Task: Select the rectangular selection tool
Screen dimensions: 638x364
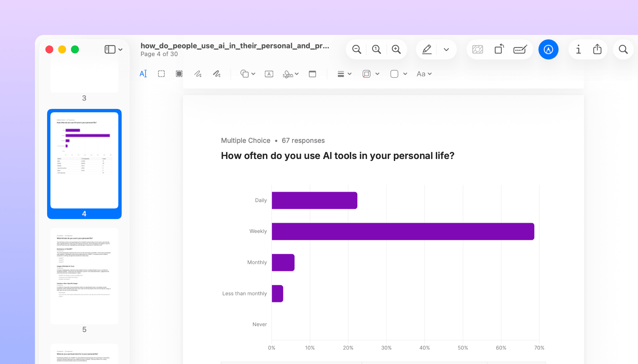Action: pos(161,74)
